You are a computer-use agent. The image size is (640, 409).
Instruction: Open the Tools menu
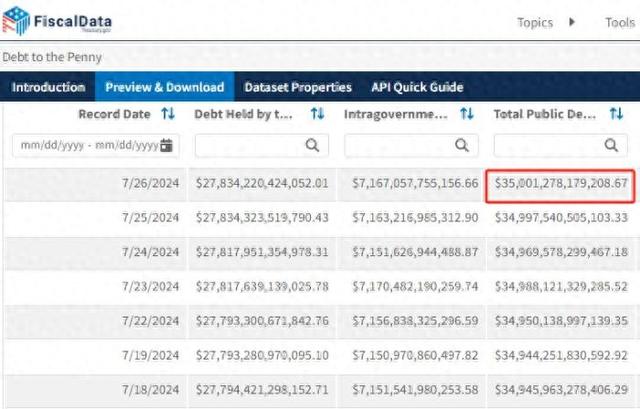click(x=620, y=22)
